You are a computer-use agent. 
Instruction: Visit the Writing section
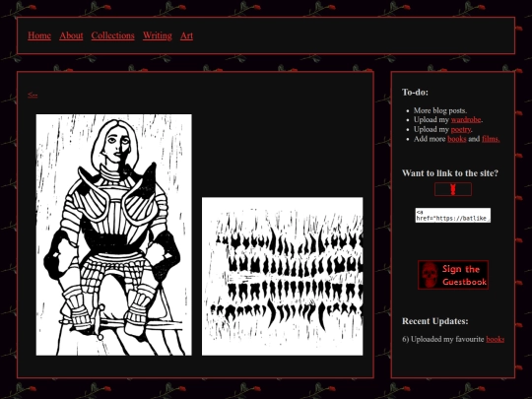tap(158, 35)
